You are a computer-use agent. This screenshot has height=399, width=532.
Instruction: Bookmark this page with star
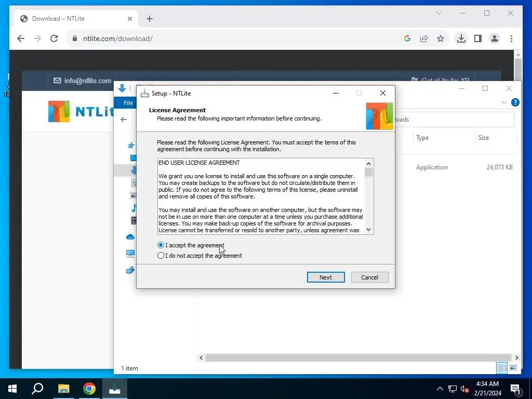[x=441, y=38]
